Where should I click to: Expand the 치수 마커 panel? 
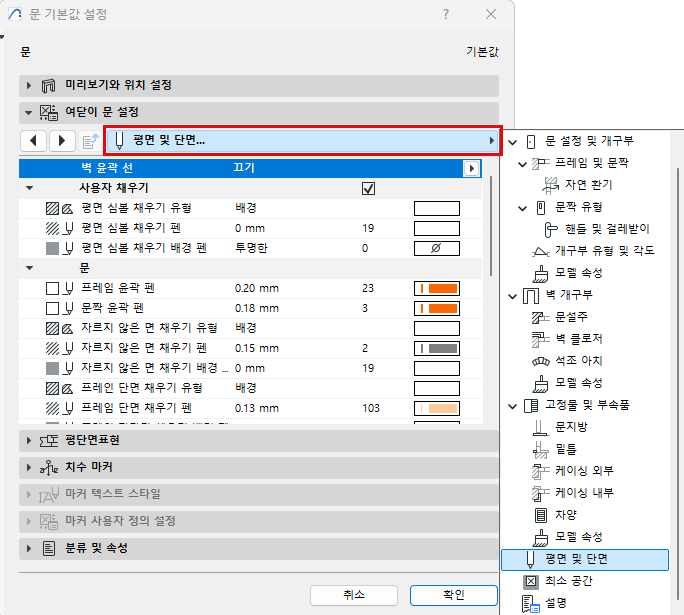coord(29,468)
